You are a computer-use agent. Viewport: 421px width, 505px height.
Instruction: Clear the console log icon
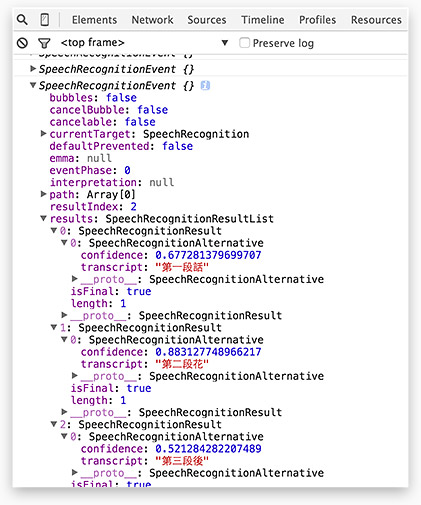[x=22, y=43]
